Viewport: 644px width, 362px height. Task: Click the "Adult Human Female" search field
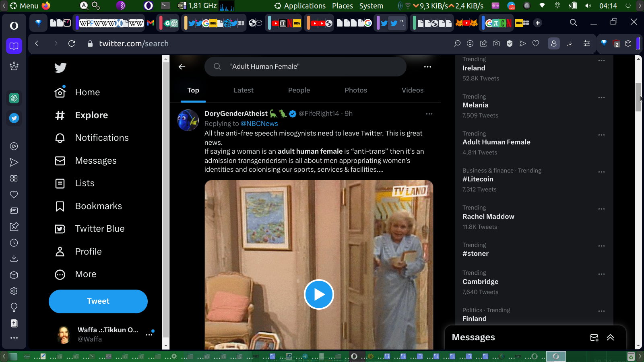pos(305,67)
